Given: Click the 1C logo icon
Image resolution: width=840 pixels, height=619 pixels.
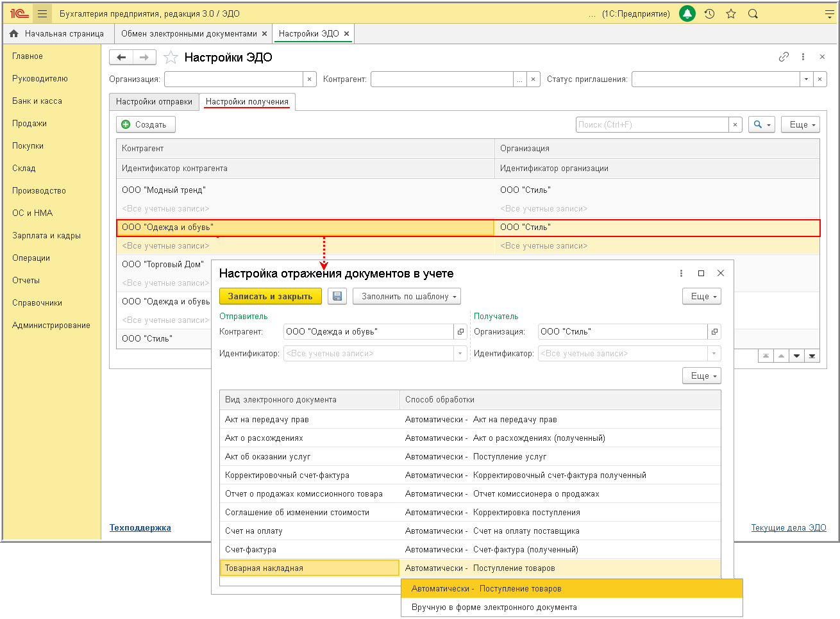Looking at the screenshot, I should (x=19, y=13).
